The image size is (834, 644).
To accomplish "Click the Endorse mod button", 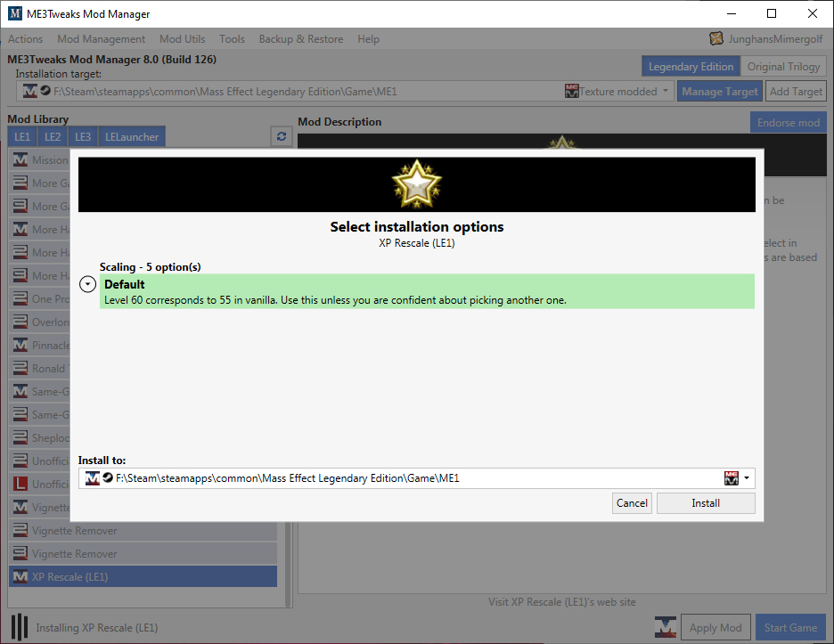I will pyautogui.click(x=789, y=123).
